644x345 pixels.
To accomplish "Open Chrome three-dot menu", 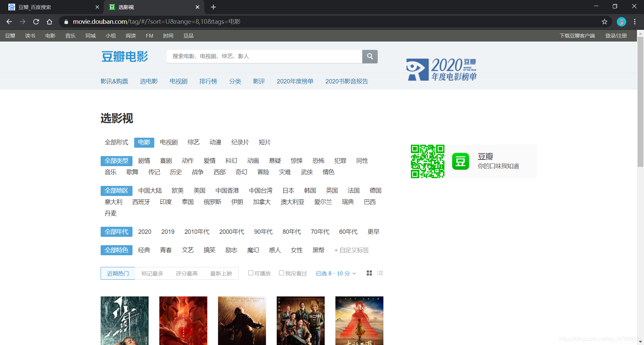I will point(635,22).
